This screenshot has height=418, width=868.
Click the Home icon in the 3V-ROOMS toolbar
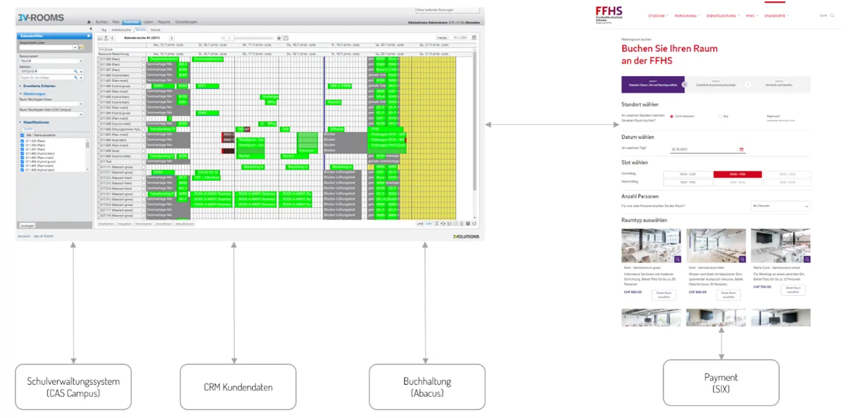coord(89,22)
